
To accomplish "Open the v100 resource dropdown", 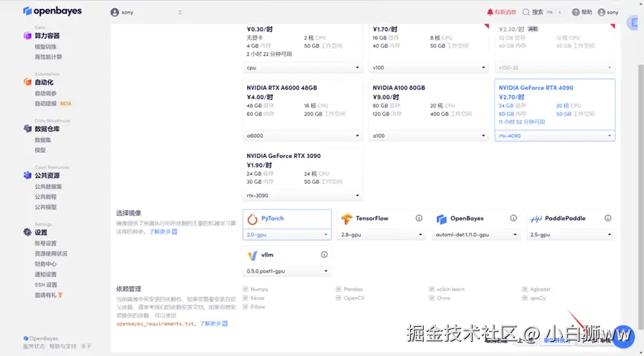I will pyautogui.click(x=429, y=68).
